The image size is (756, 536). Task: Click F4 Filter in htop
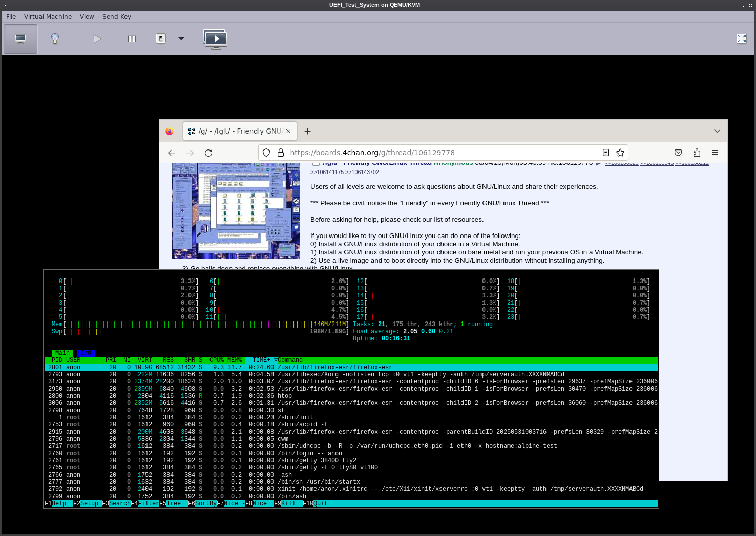pyautogui.click(x=145, y=504)
